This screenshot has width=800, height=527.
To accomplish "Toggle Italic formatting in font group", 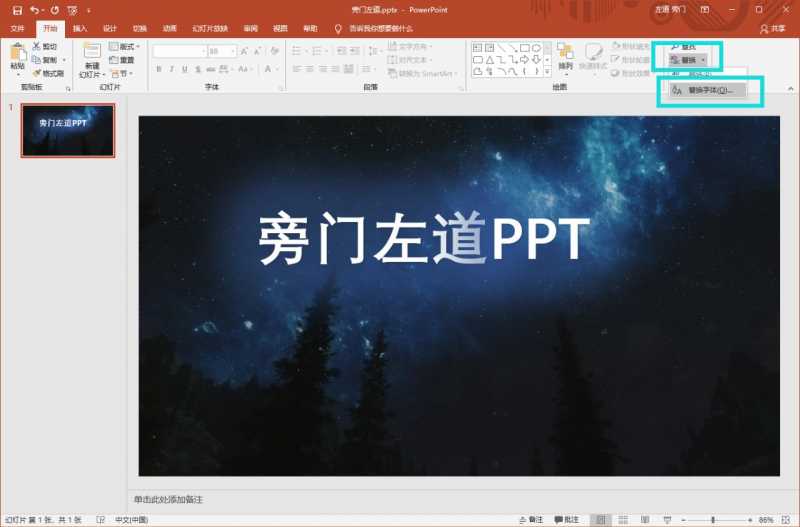I will [x=171, y=69].
